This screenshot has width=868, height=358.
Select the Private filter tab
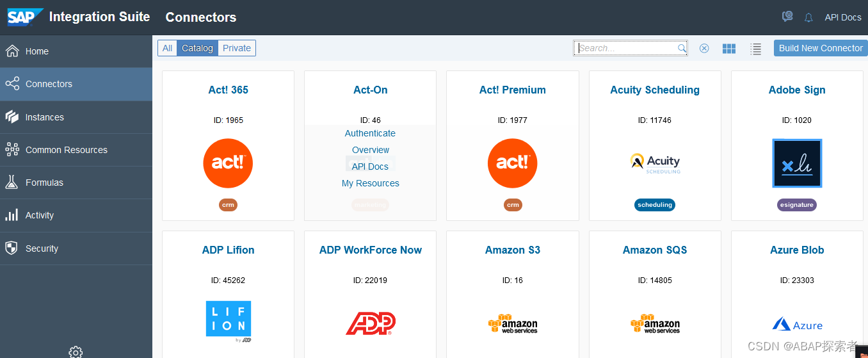click(x=237, y=48)
